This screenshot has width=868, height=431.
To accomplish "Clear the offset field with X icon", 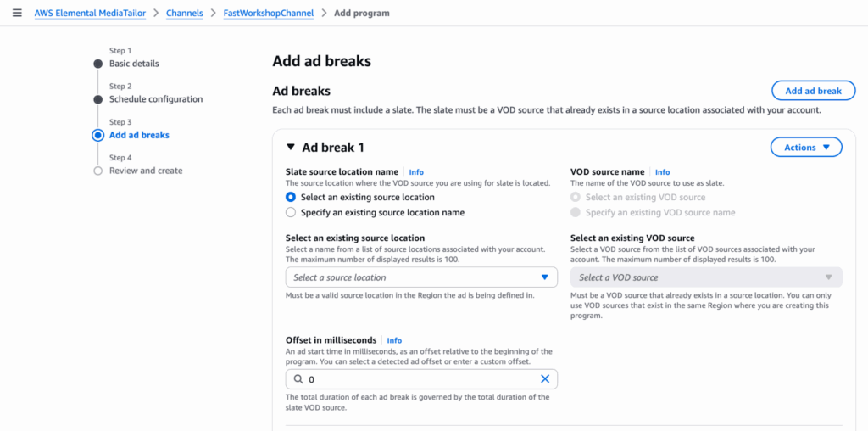I will (x=545, y=379).
